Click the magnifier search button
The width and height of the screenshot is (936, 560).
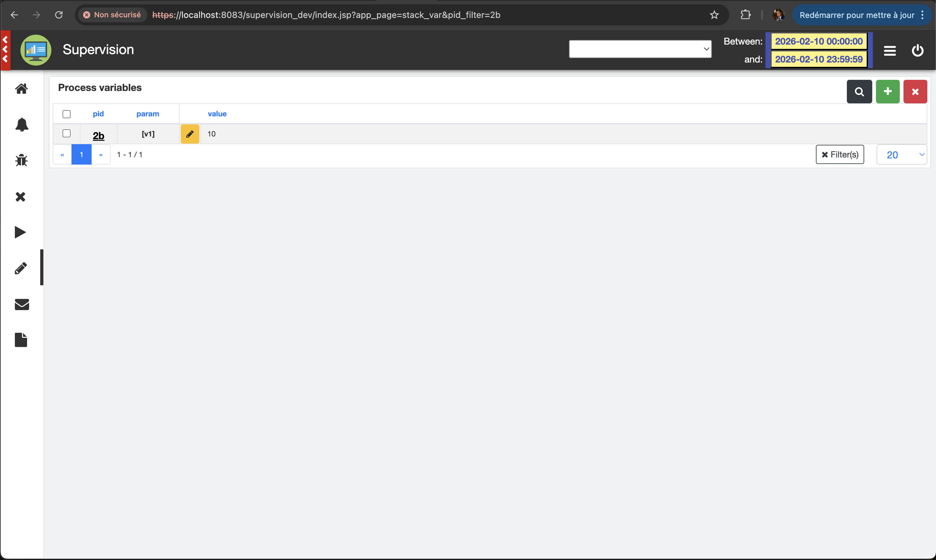[x=859, y=92]
